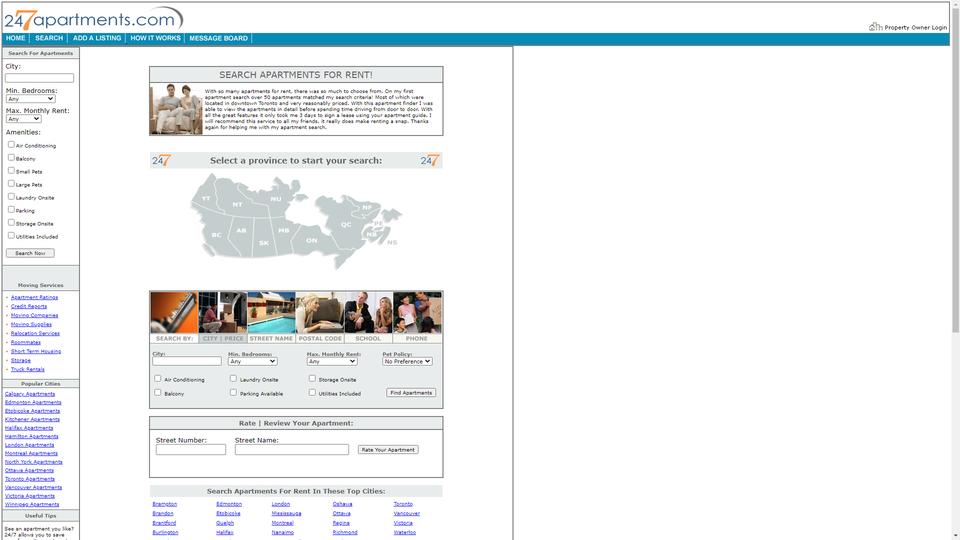The image size is (960, 540).
Task: Tick sidebar Parking checkbox
Action: point(11,209)
